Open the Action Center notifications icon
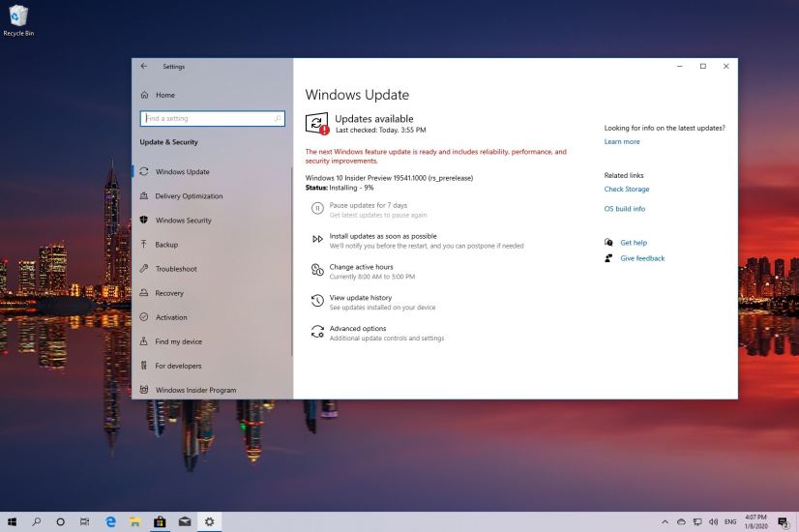This screenshot has height=532, width=799. click(784, 521)
